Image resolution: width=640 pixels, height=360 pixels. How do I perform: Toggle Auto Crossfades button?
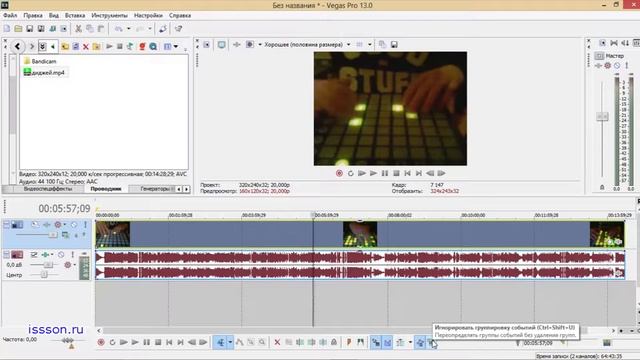[387, 342]
